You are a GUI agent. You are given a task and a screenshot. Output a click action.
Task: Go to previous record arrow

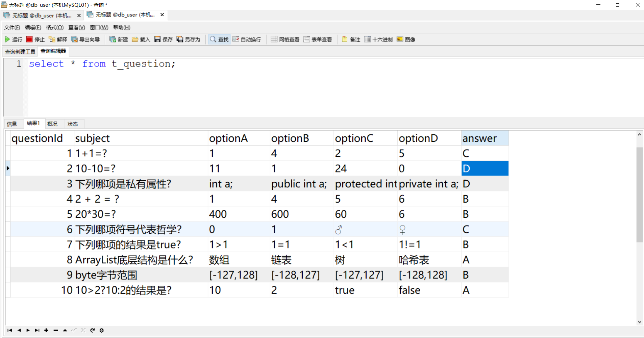pos(19,330)
